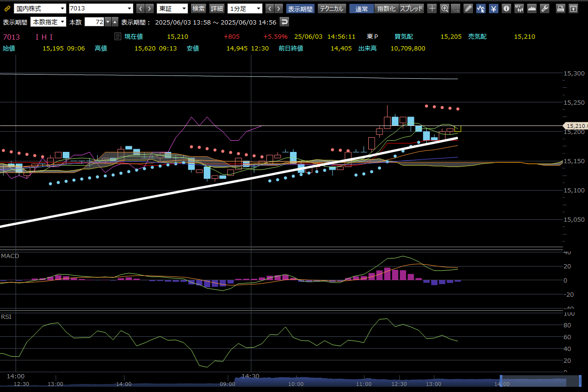Select the スプレッド chart mode tab
The image size is (588, 392).
pyautogui.click(x=411, y=8)
